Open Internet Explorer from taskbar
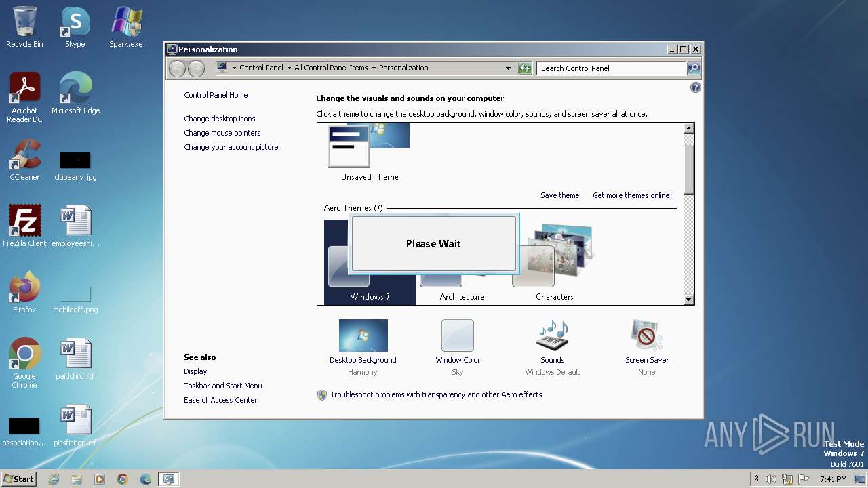The height and width of the screenshot is (488, 868). pos(54,479)
